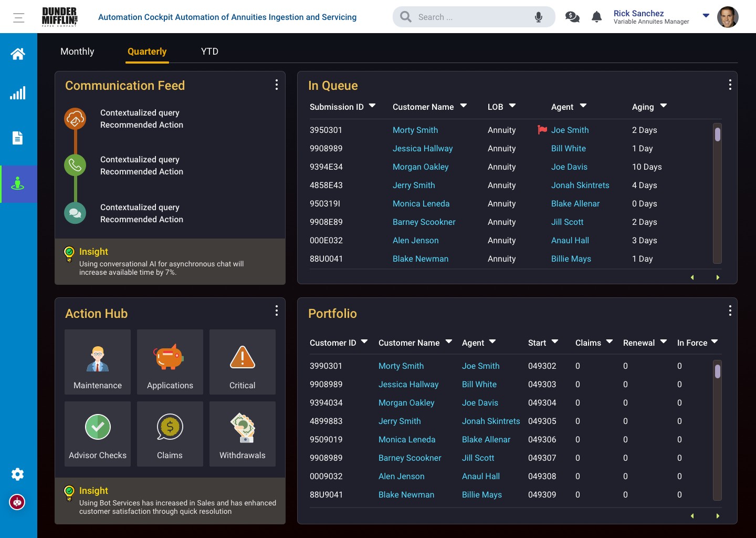Open the notifications bell

coord(596,17)
